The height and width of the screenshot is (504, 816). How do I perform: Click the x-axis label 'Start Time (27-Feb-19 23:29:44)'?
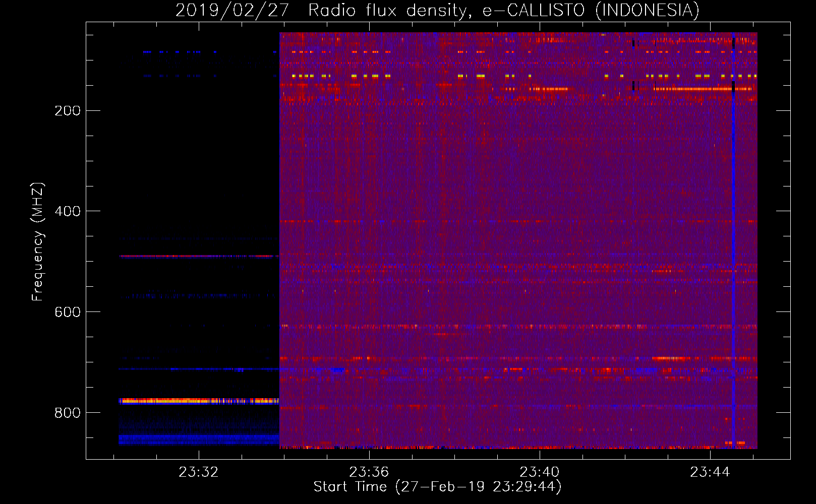[437, 487]
